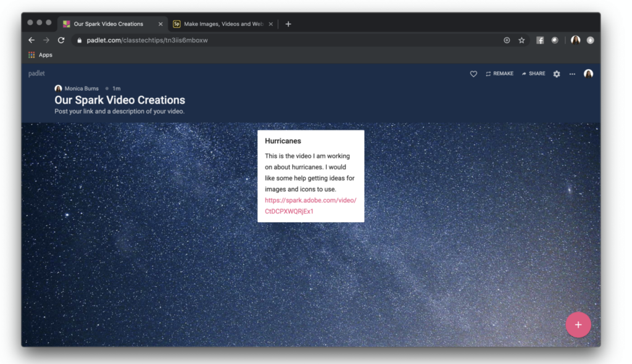Click the REMAKE button
Image resolution: width=632 pixels, height=364 pixels.
[x=499, y=74]
